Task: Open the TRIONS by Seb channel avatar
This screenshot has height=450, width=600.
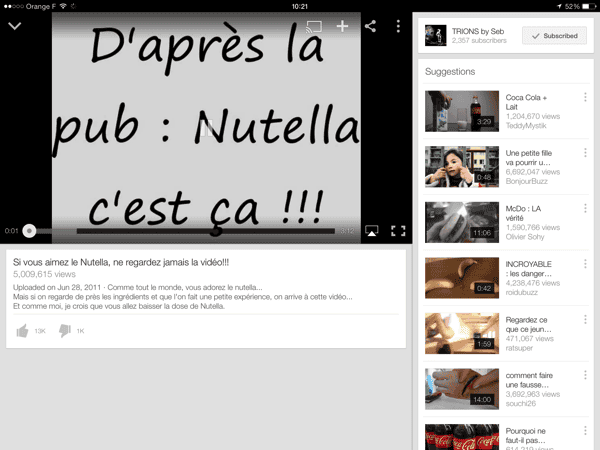Action: (x=435, y=35)
